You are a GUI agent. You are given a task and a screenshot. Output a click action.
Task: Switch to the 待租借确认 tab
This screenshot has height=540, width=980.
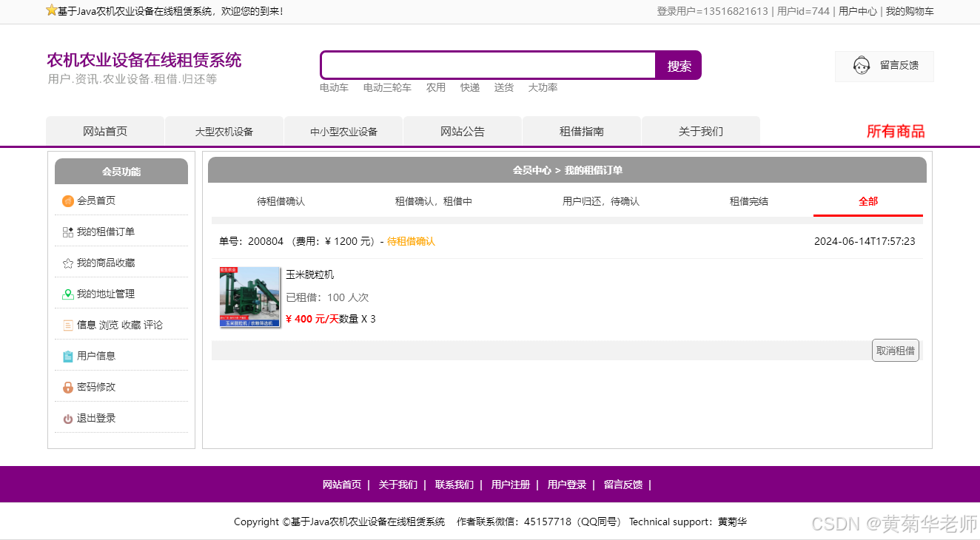(x=281, y=200)
